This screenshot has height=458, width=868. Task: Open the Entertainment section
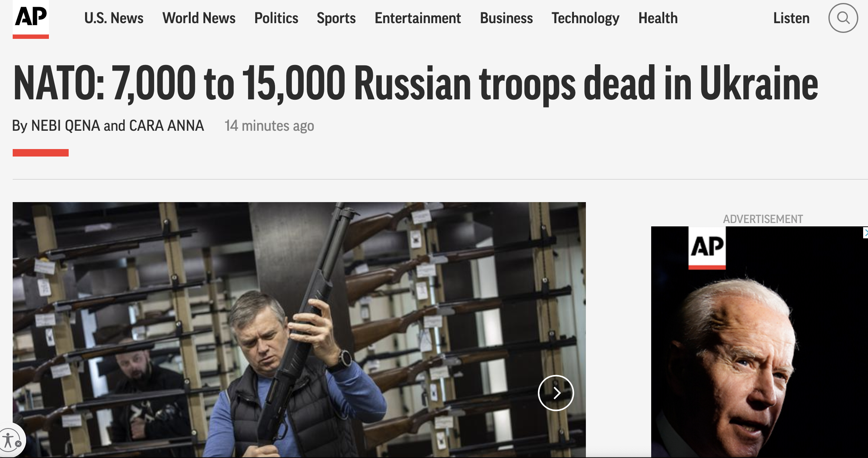pos(418,18)
